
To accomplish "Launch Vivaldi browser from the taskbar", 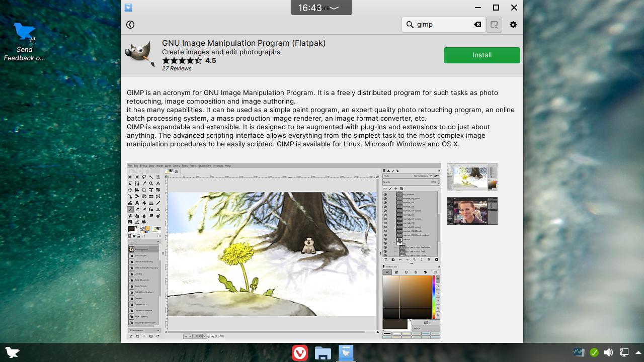I will click(300, 353).
